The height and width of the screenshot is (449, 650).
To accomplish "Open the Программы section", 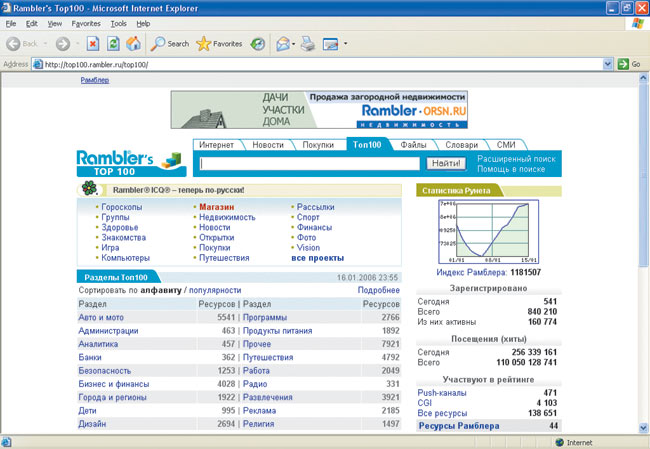I will (265, 317).
